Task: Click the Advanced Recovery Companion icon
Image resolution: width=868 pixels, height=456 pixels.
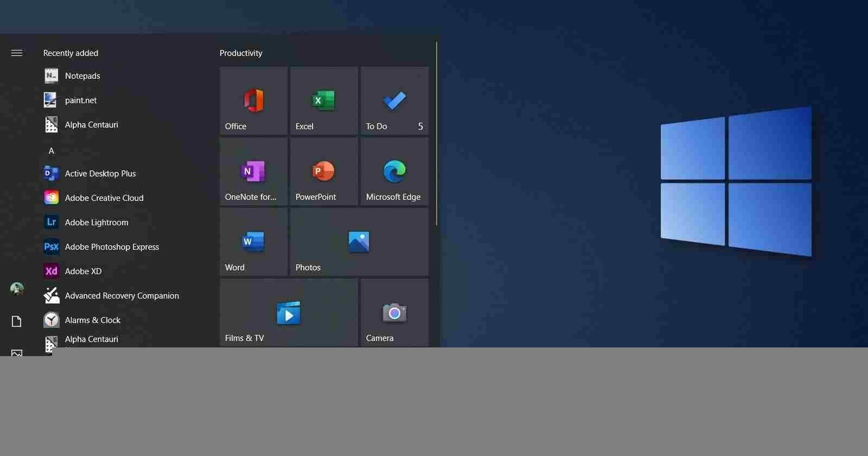Action: point(51,295)
